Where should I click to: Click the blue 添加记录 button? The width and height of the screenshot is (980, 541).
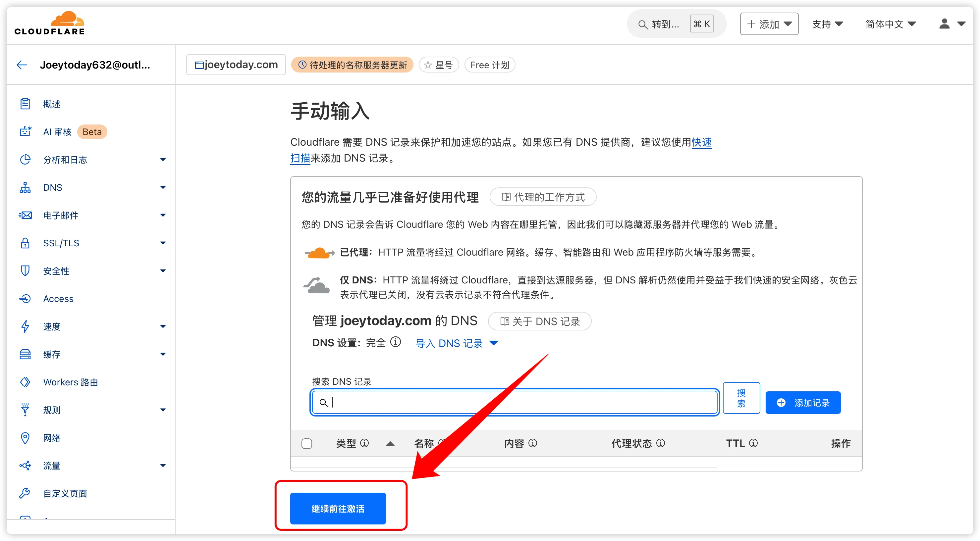[803, 403]
